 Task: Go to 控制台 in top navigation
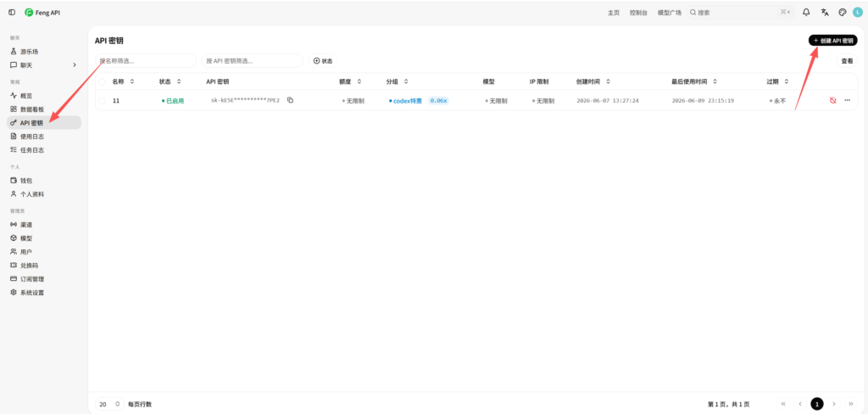[x=638, y=12]
